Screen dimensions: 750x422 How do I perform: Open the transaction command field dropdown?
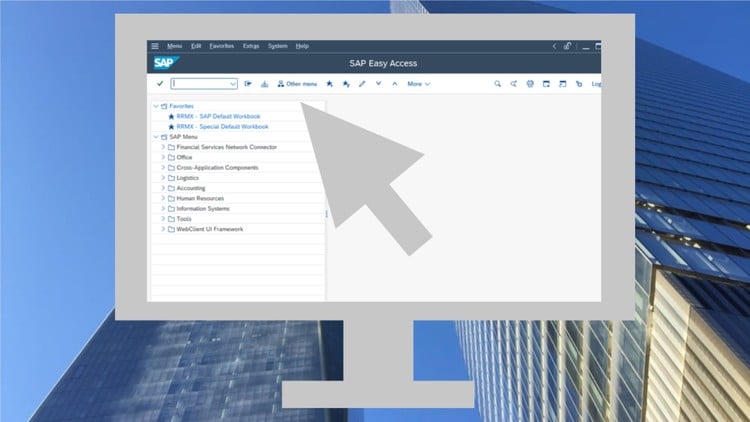pyautogui.click(x=233, y=84)
